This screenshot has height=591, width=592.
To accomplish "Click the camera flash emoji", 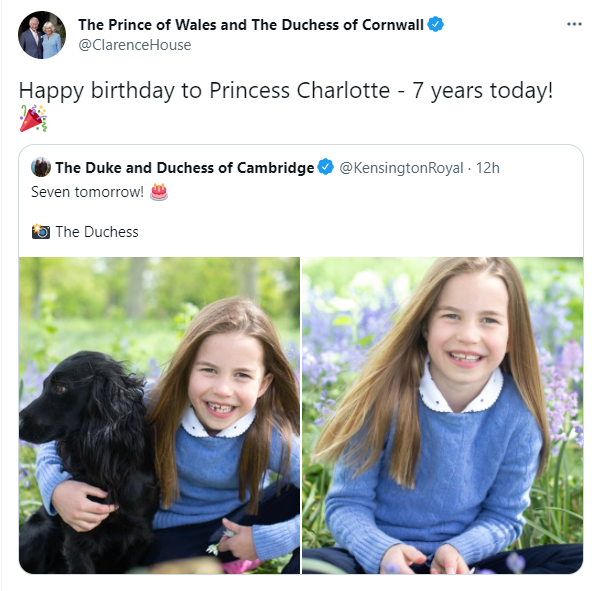I will pos(41,231).
